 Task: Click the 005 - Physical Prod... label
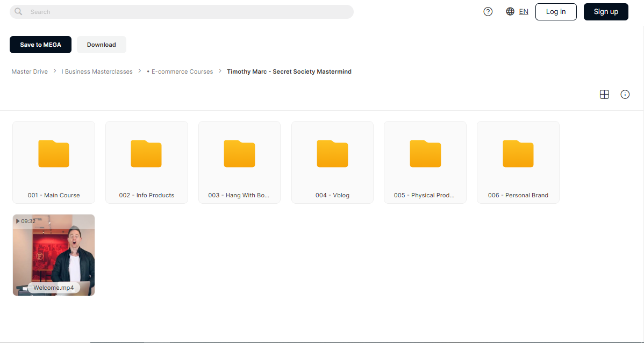pos(424,195)
